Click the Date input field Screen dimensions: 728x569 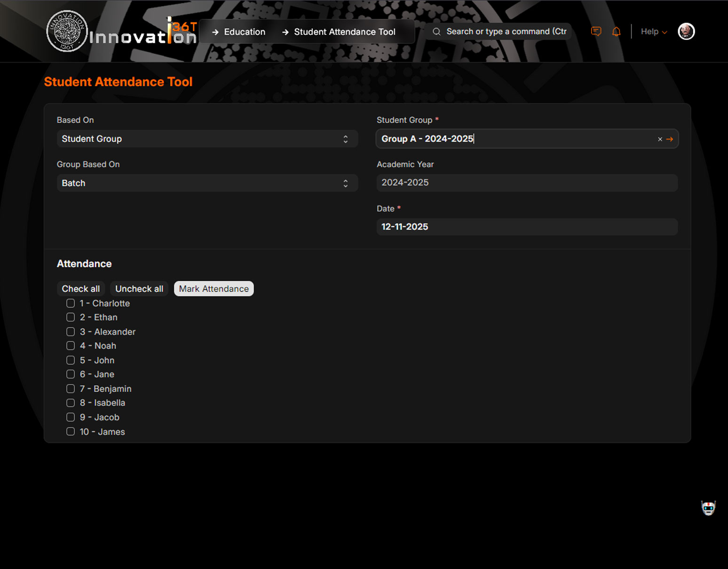[527, 227]
